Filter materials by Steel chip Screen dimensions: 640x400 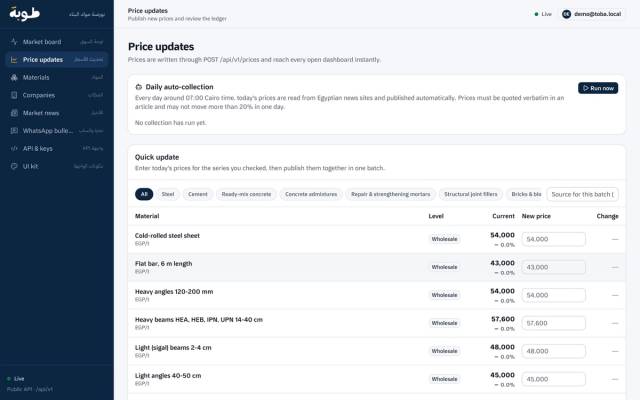[168, 194]
